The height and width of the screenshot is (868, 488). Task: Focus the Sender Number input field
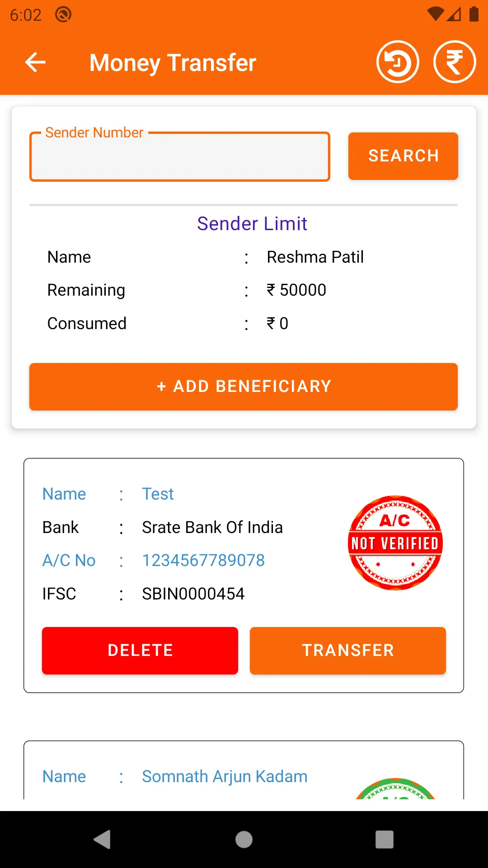coord(180,157)
